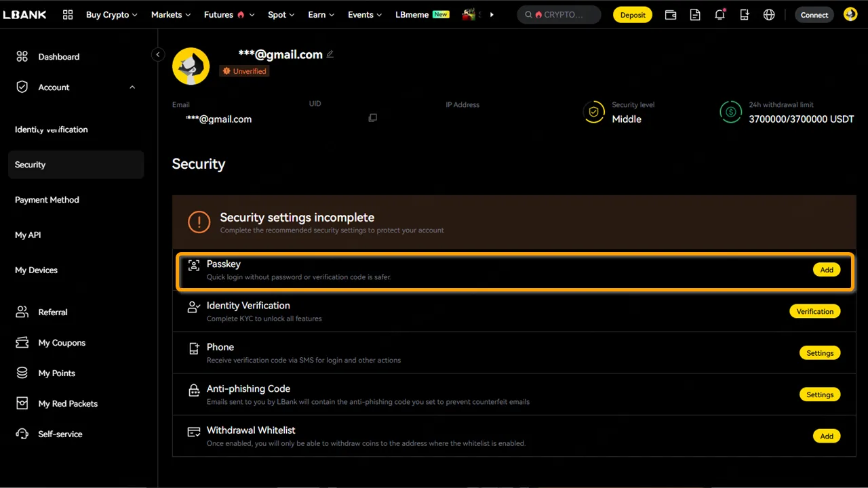
Task: Select My API in the sidebar
Action: (x=28, y=235)
